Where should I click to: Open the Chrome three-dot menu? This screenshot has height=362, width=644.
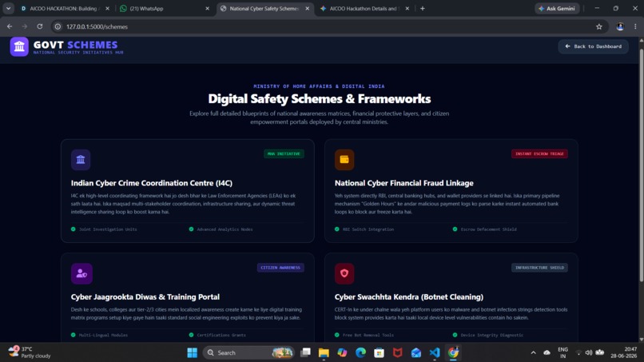click(635, 26)
